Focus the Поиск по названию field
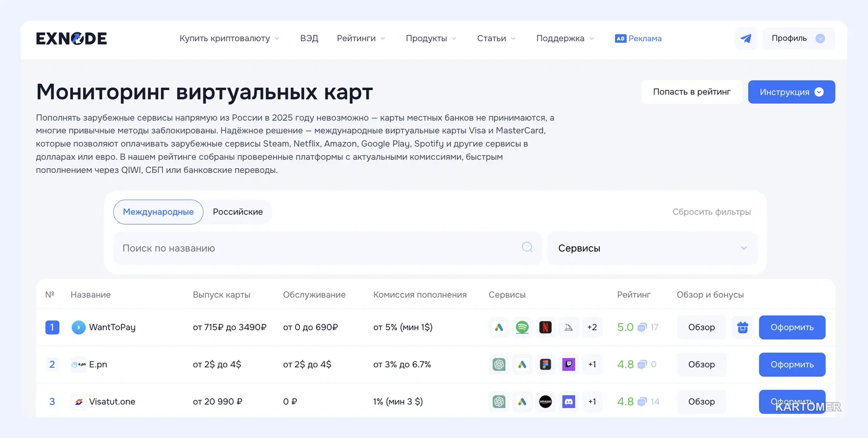The image size is (868, 438). (327, 248)
